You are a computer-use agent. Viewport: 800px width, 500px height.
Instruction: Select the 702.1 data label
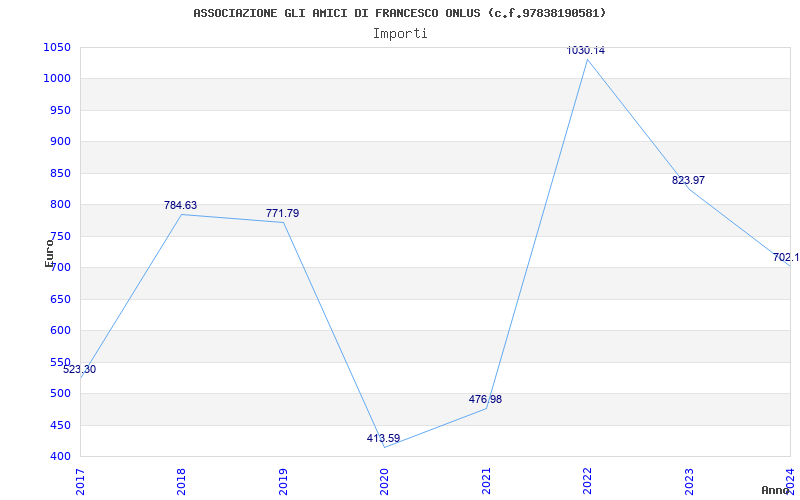pyautogui.click(x=786, y=257)
